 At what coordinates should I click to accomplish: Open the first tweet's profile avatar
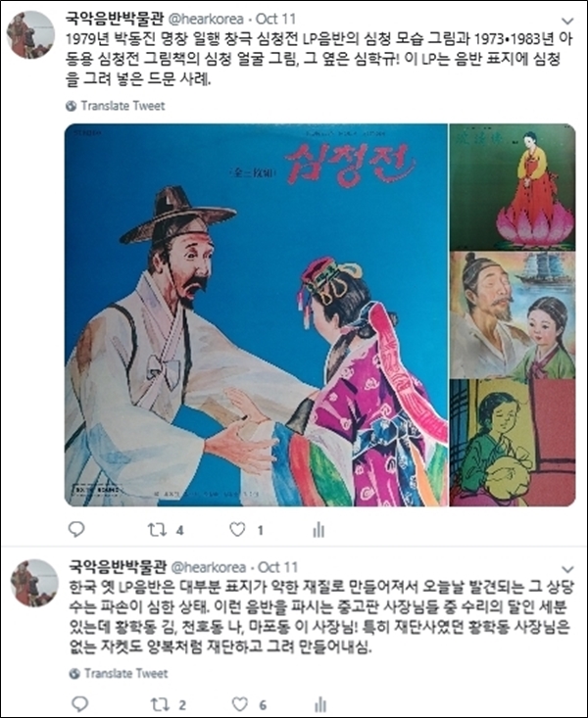click(30, 35)
